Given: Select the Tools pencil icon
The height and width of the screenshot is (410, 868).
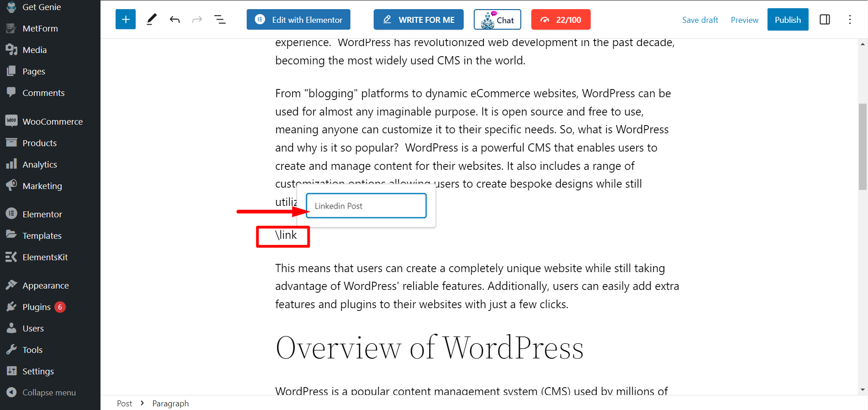Looking at the screenshot, I should pos(152,20).
